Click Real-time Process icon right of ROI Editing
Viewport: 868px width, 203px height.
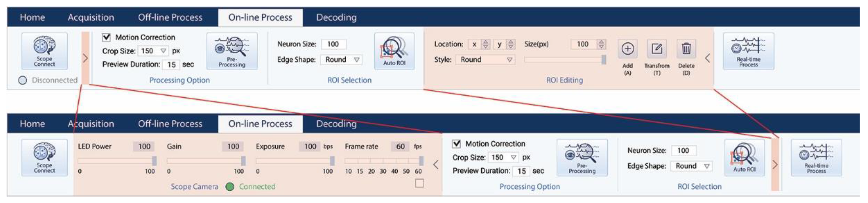748,51
